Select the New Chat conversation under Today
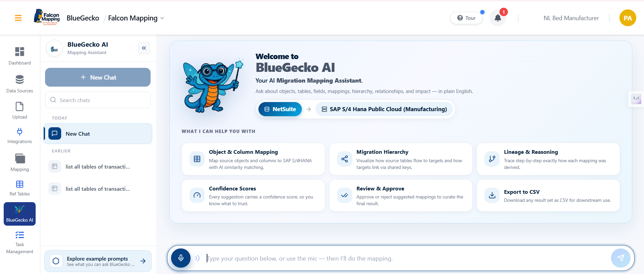 point(98,134)
